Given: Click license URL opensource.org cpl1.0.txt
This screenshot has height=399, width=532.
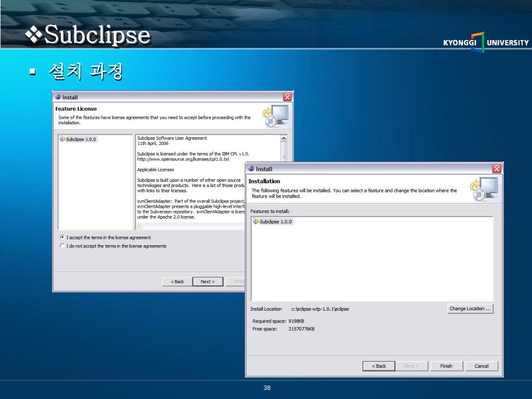Looking at the screenshot, I should coord(183,159).
